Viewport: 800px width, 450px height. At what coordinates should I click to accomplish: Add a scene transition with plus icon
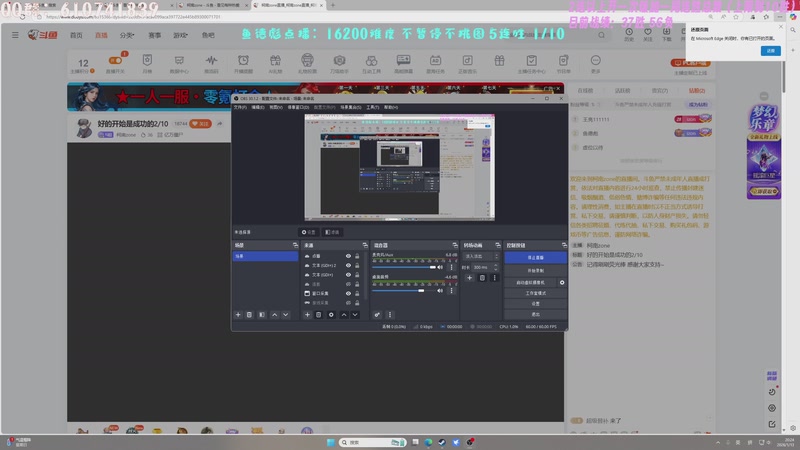click(x=469, y=278)
